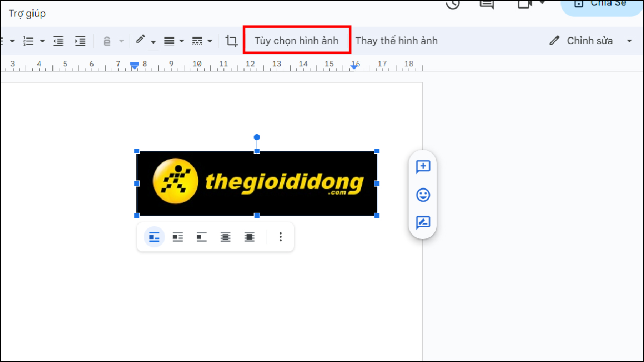This screenshot has height=362, width=644.
Task: Add an emoji reaction from the sidebar
Action: coord(423,195)
